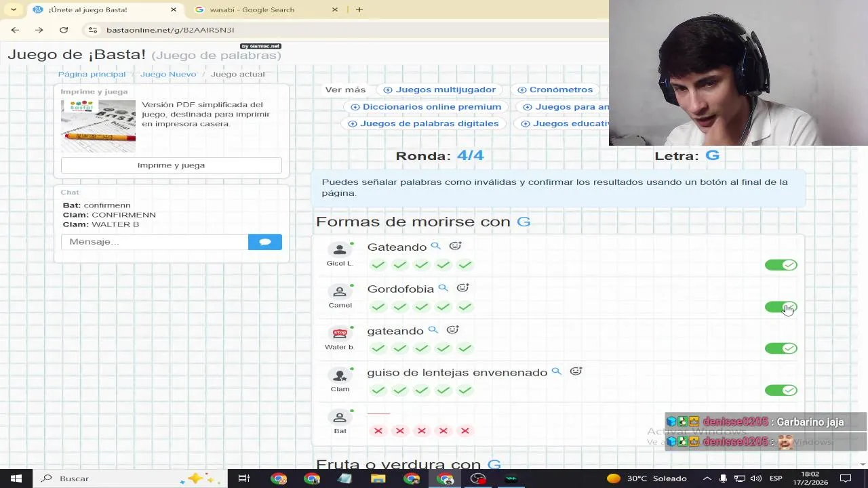
Task: Add reaction emoji to Gisel L.'s Gateando
Action: [x=455, y=246]
